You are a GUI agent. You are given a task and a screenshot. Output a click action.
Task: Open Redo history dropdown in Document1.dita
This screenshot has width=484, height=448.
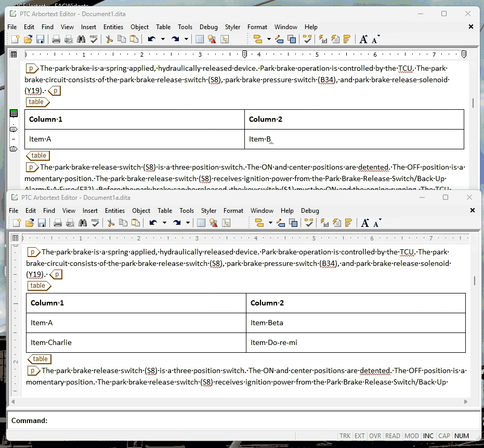click(x=186, y=39)
